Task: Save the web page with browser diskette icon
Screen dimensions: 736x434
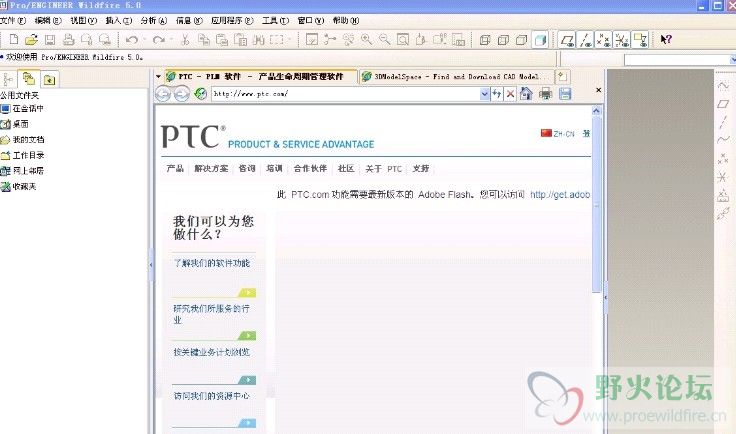Action: pyautogui.click(x=565, y=94)
